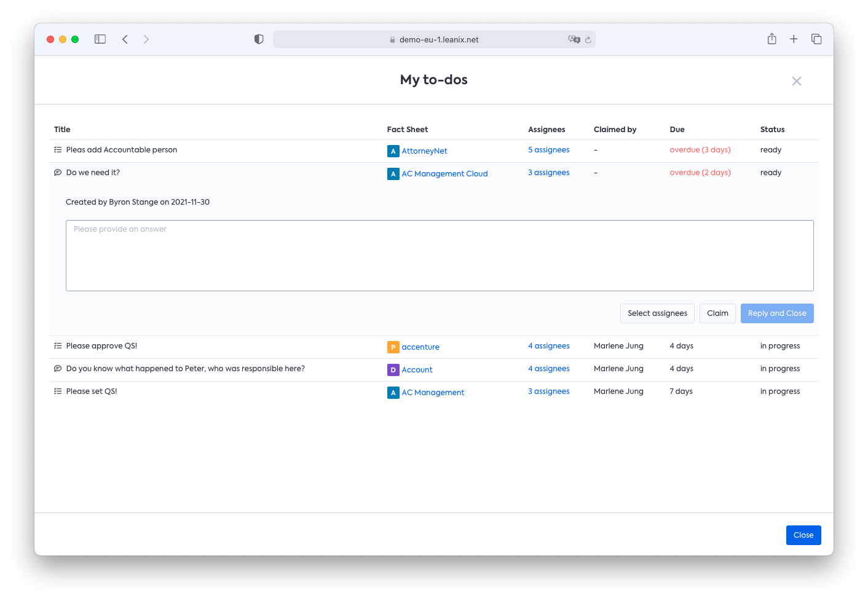Image resolution: width=868 pixels, height=601 pixels.
Task: Click checklist icon beside Please set QS!
Action: 58,391
